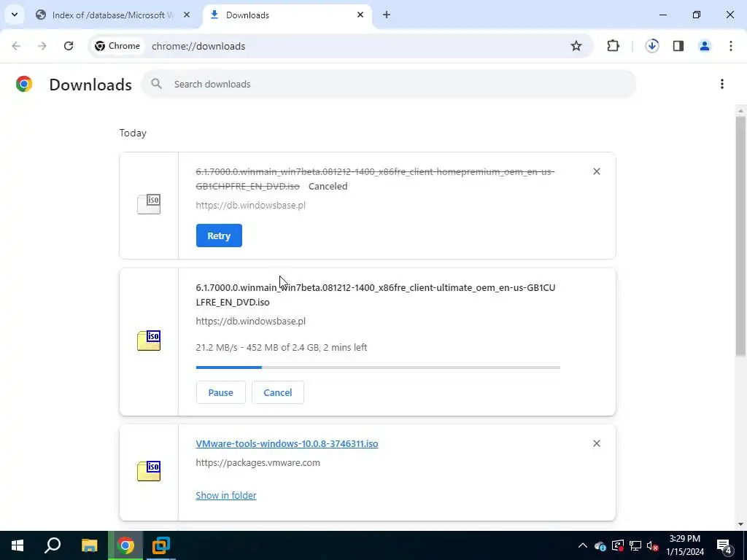Image resolution: width=747 pixels, height=560 pixels.
Task: Open the taskbar clock showing 3:29 PM
Action: pos(685,545)
